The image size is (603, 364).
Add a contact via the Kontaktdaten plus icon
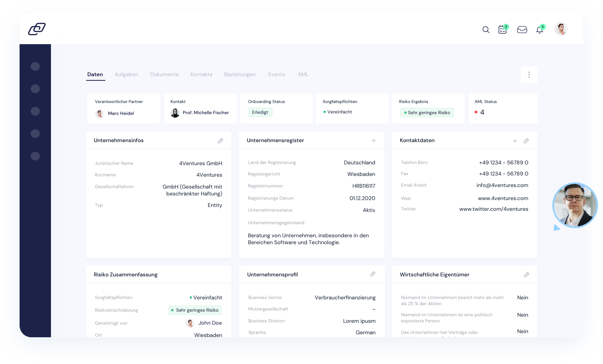[515, 141]
